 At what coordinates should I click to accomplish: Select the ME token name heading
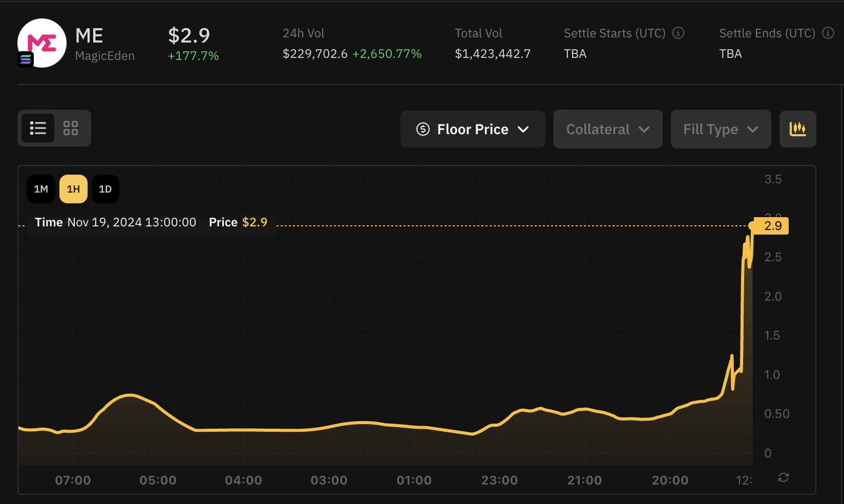point(90,35)
